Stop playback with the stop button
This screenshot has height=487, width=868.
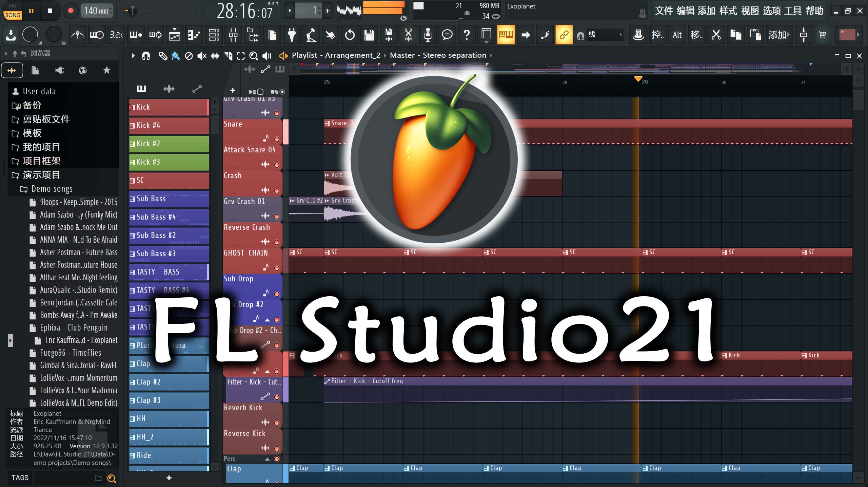point(50,11)
